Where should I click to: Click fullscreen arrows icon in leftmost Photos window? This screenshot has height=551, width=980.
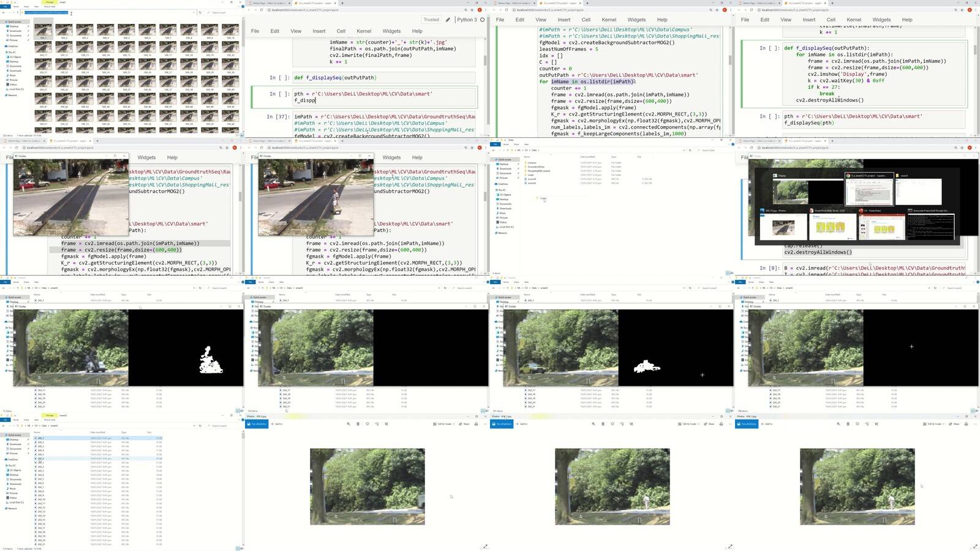click(x=485, y=546)
